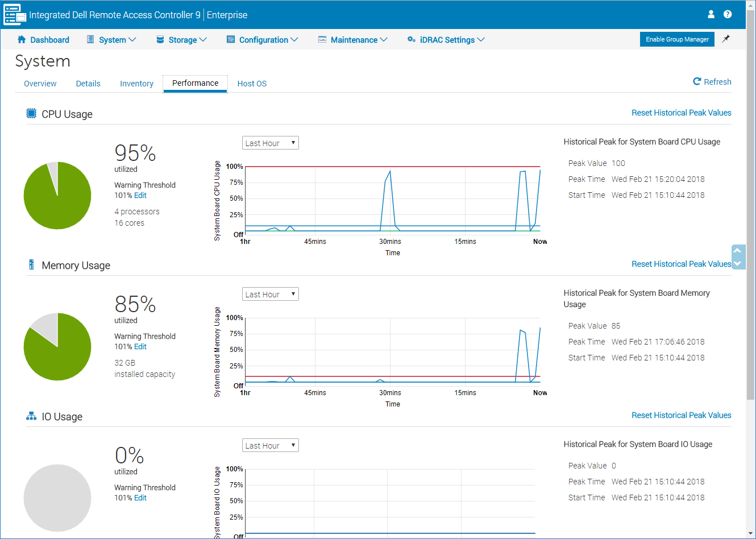Expand the Configuration menu chevron
The width and height of the screenshot is (756, 539).
tap(294, 39)
